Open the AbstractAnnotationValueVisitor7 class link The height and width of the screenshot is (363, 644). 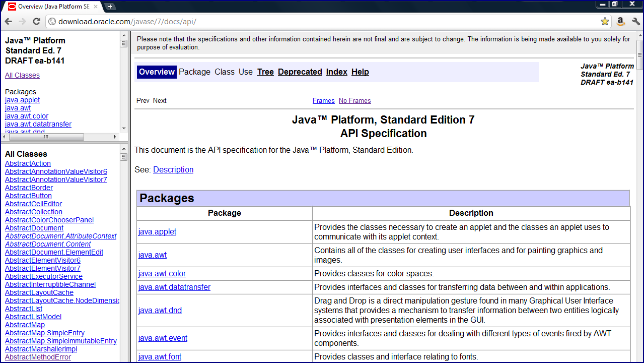(x=56, y=180)
